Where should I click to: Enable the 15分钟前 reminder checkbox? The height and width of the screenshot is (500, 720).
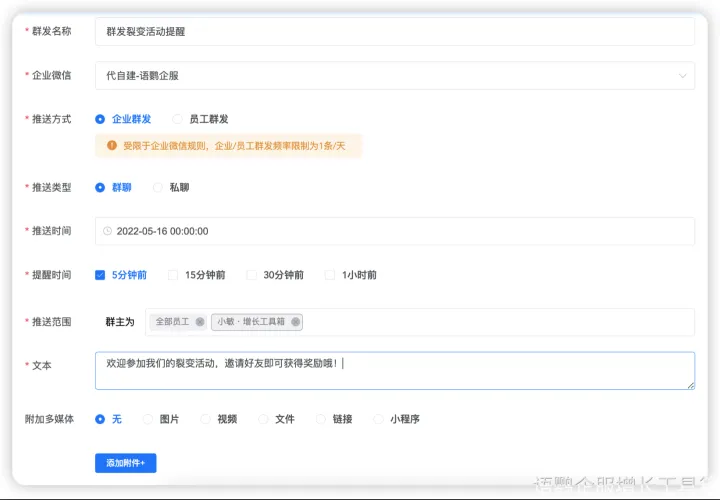coord(173,275)
